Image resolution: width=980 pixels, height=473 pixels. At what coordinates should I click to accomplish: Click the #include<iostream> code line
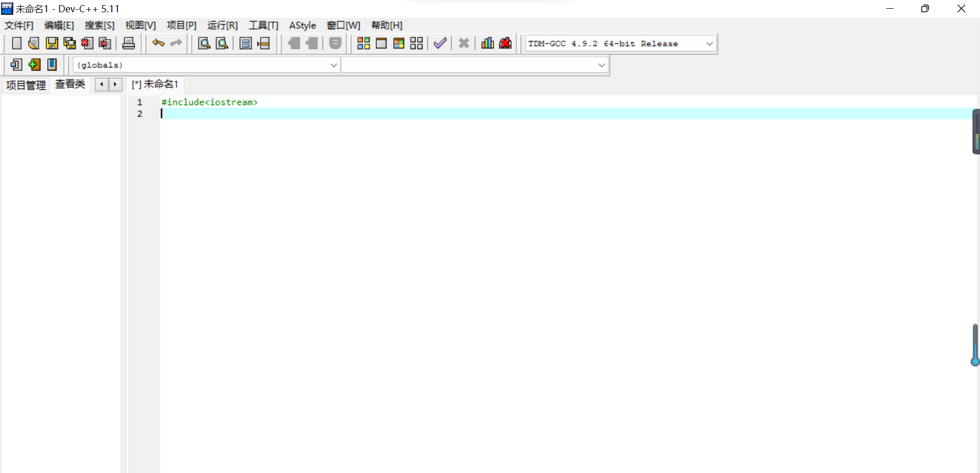pos(210,102)
